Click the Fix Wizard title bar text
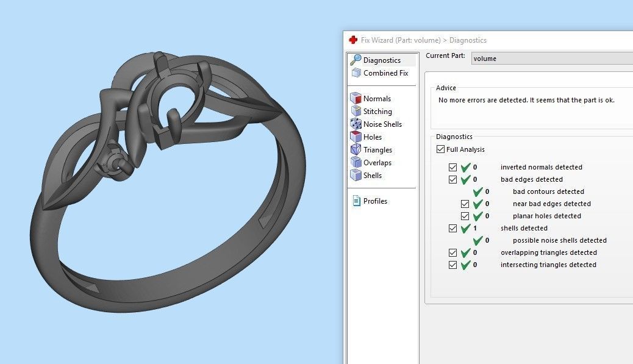Image resolution: width=633 pixels, height=364 pixels. point(423,40)
